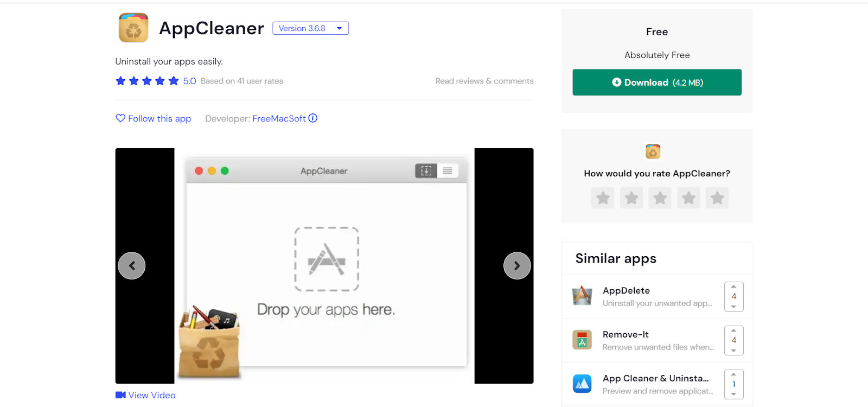Click the third blue rating star
The image size is (868, 407).
[147, 81]
